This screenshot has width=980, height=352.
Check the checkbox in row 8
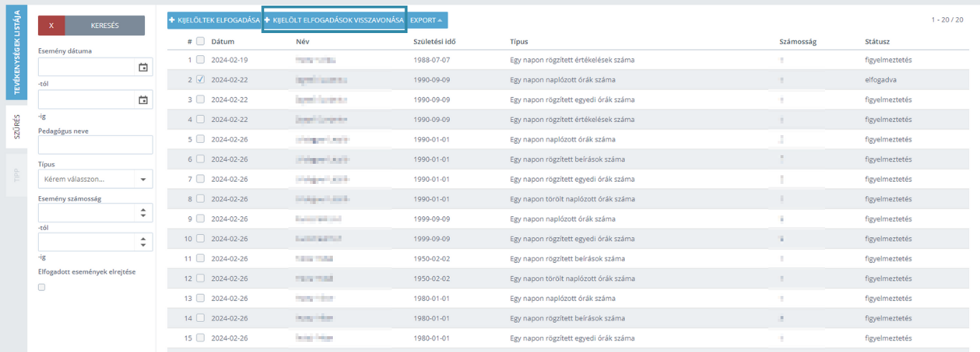point(200,199)
